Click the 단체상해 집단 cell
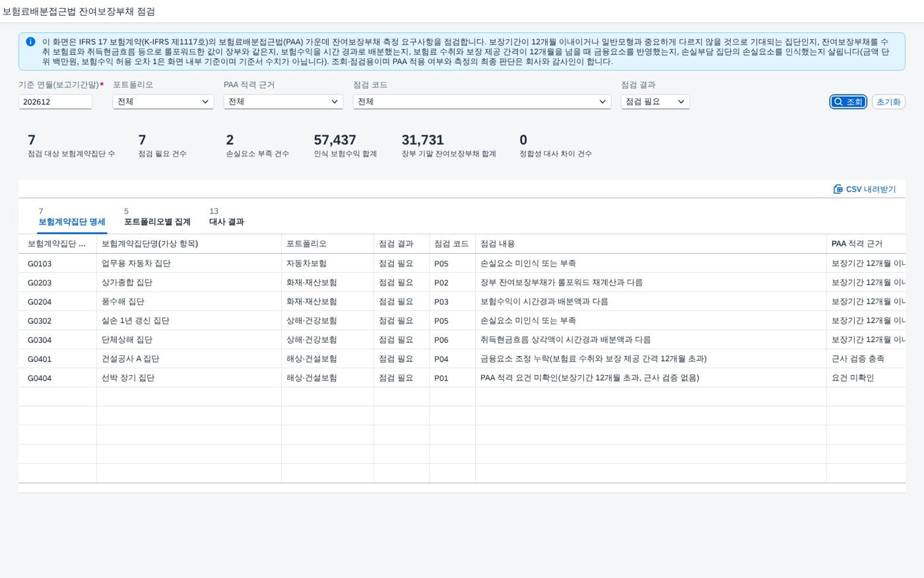The image size is (924, 578). click(189, 340)
